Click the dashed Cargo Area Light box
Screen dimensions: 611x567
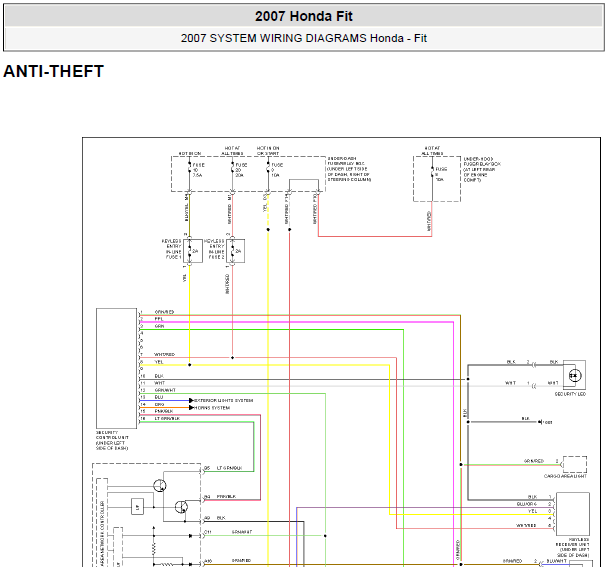point(575,464)
